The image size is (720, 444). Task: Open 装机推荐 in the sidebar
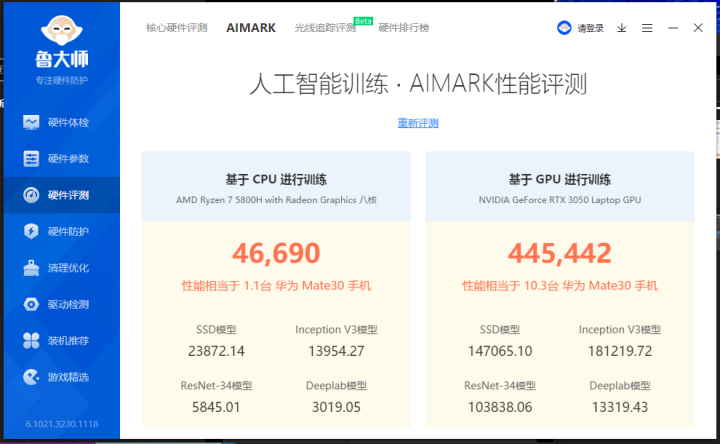coord(62,340)
